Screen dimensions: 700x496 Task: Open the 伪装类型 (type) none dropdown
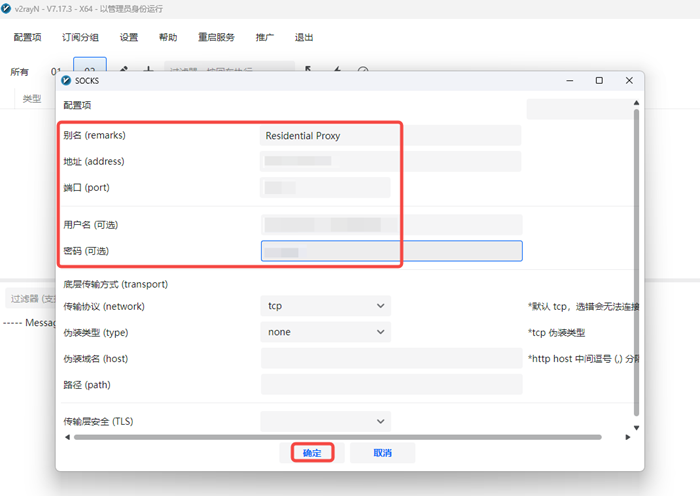click(x=325, y=332)
